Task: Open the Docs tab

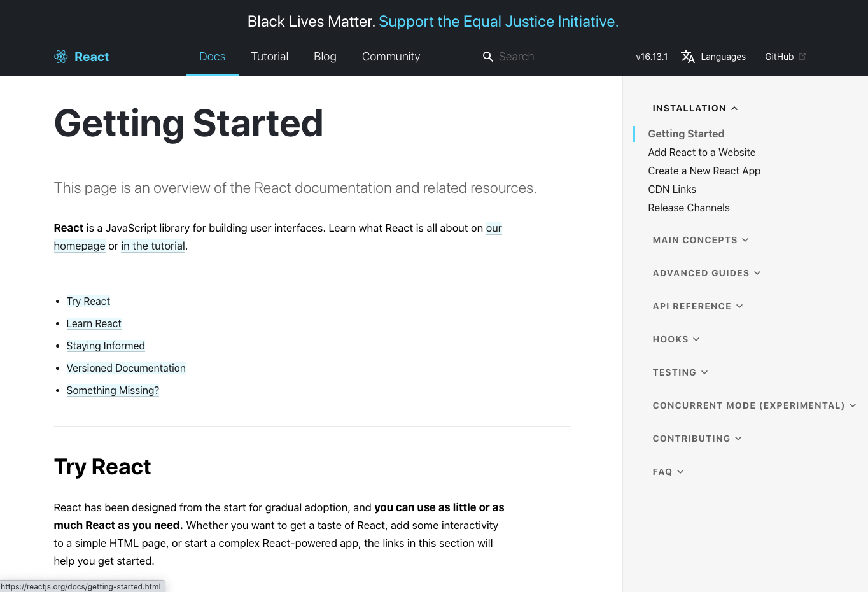Action: pyautogui.click(x=213, y=57)
